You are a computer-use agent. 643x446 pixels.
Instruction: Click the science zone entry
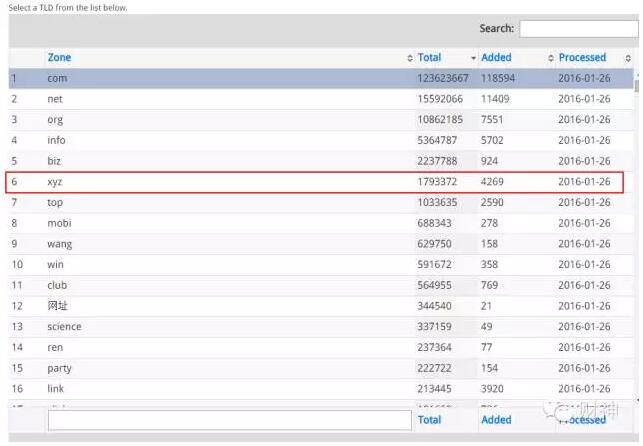tap(64, 327)
